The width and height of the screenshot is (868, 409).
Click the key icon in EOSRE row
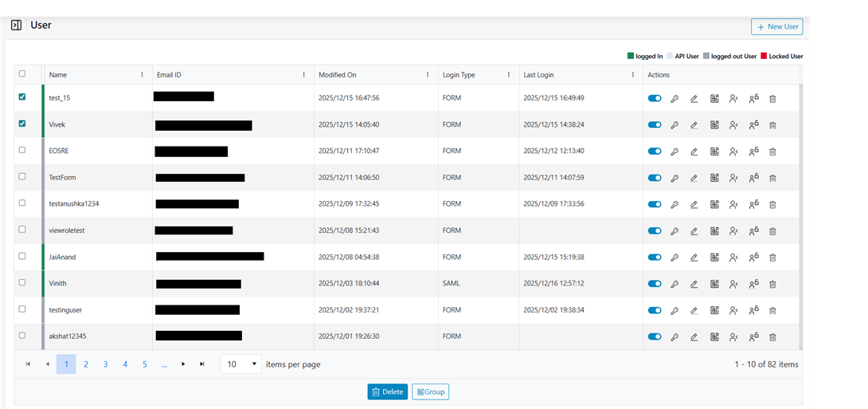coord(674,151)
